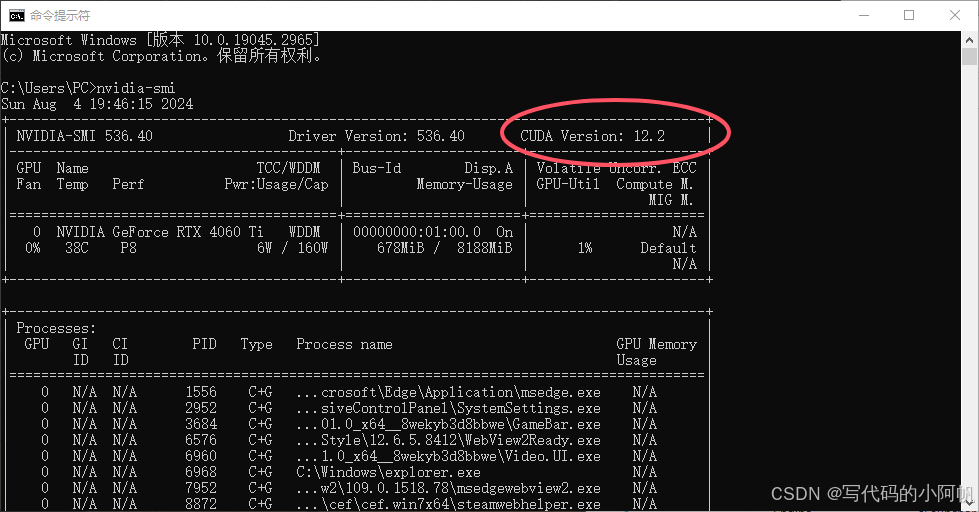Click the 'PID' column header
This screenshot has height=512, width=979.
[204, 345]
